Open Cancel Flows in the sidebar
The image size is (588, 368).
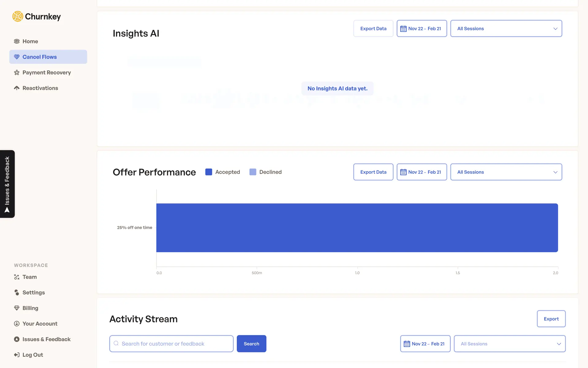[48, 57]
